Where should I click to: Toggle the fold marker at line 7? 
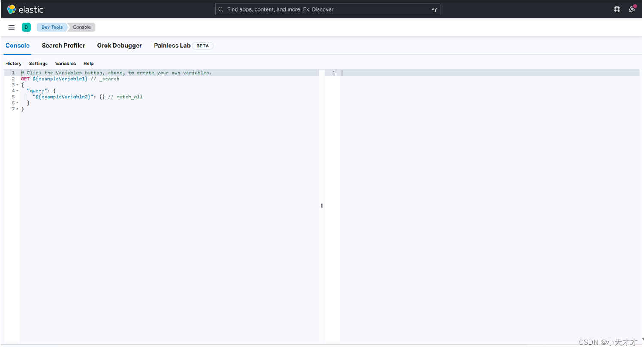[17, 109]
